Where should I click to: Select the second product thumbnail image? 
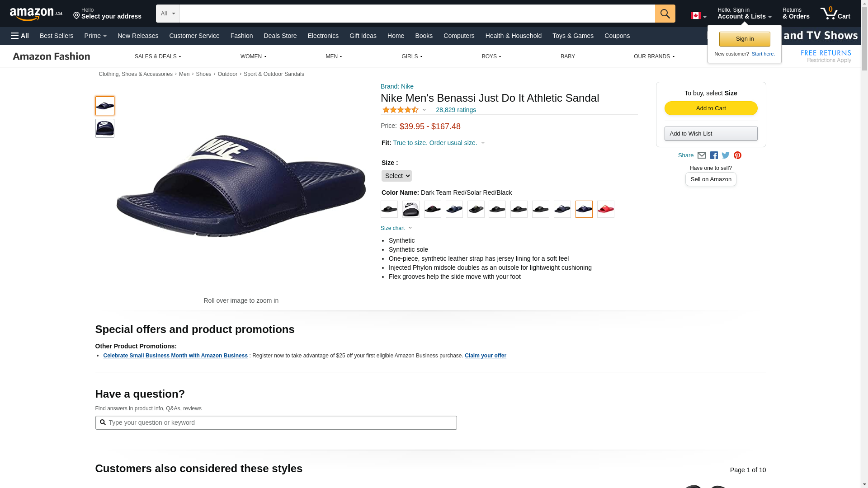click(105, 128)
